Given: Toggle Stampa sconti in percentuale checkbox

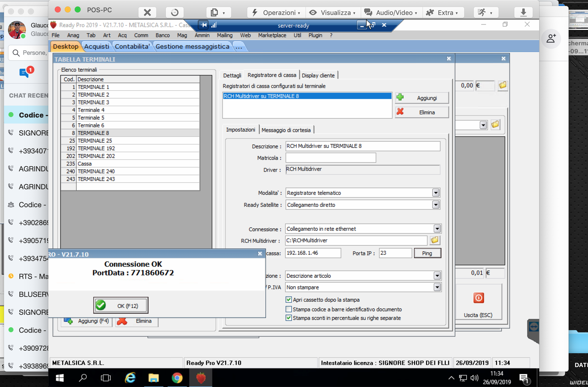Looking at the screenshot, I should (289, 318).
